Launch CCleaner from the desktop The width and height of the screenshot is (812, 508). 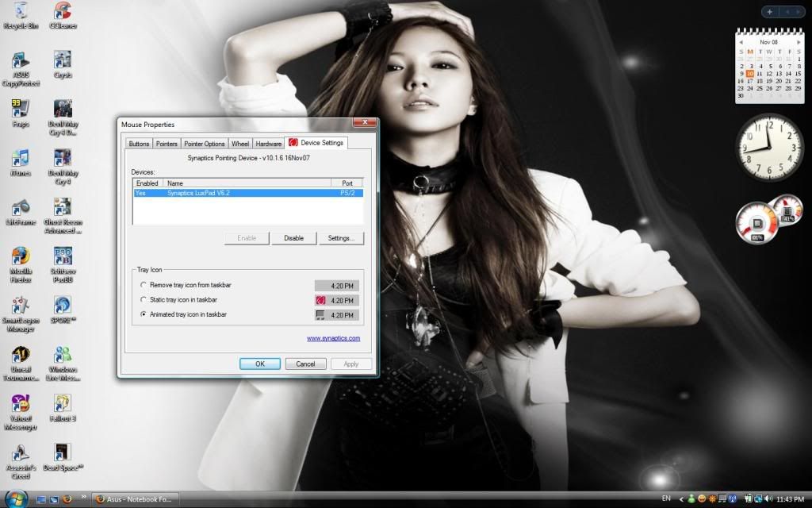(x=63, y=16)
